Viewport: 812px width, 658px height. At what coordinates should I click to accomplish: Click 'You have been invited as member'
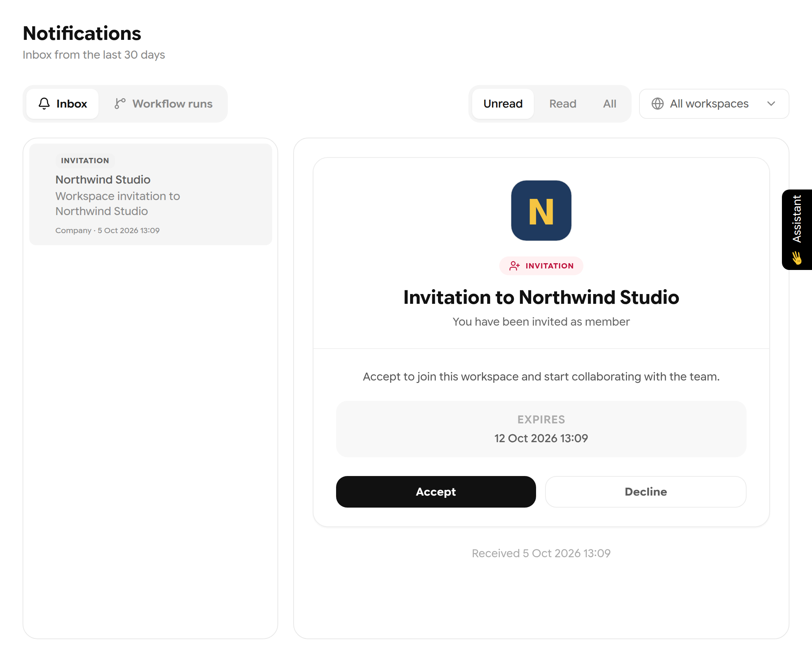click(x=541, y=321)
